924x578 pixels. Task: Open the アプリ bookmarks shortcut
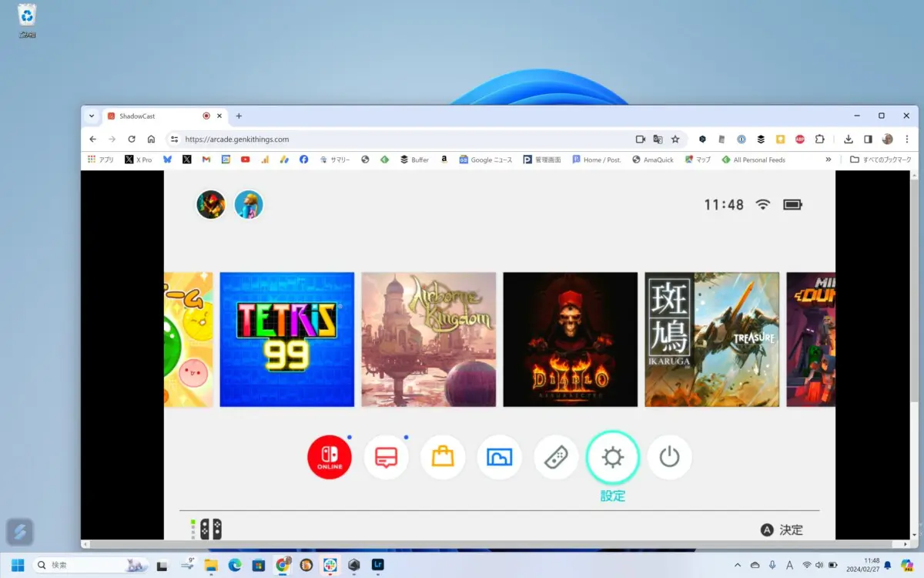point(101,160)
